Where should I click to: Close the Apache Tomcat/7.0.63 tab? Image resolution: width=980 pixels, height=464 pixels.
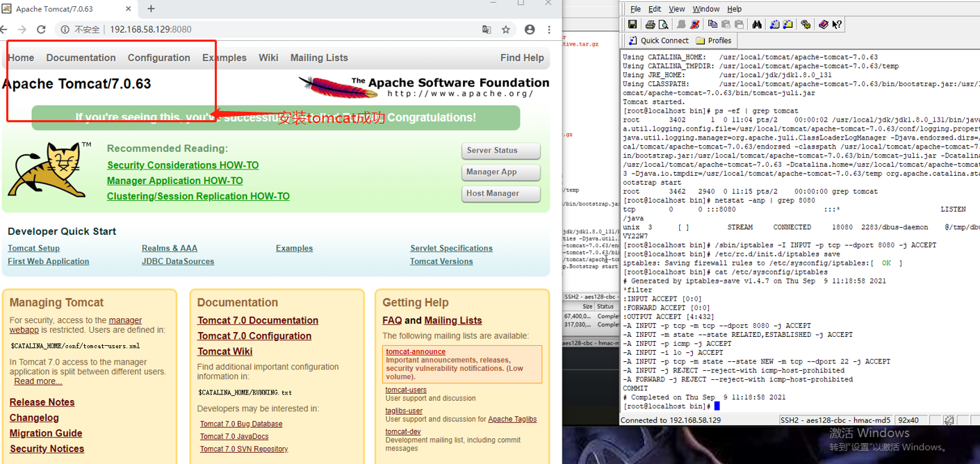click(x=130, y=9)
